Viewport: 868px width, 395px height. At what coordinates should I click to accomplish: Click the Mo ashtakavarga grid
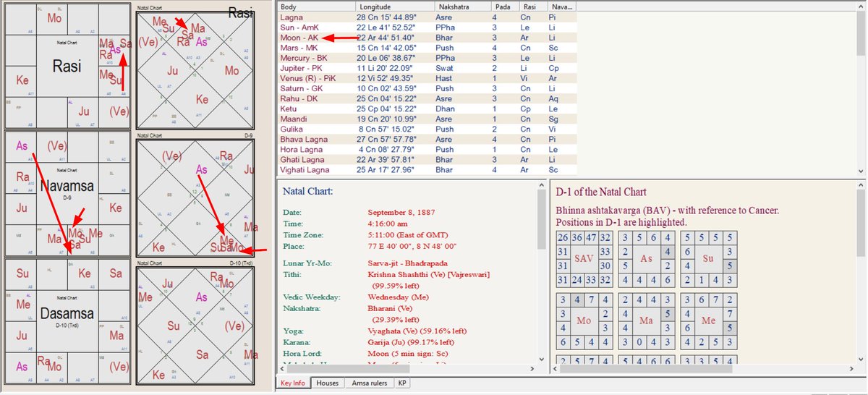click(x=584, y=320)
